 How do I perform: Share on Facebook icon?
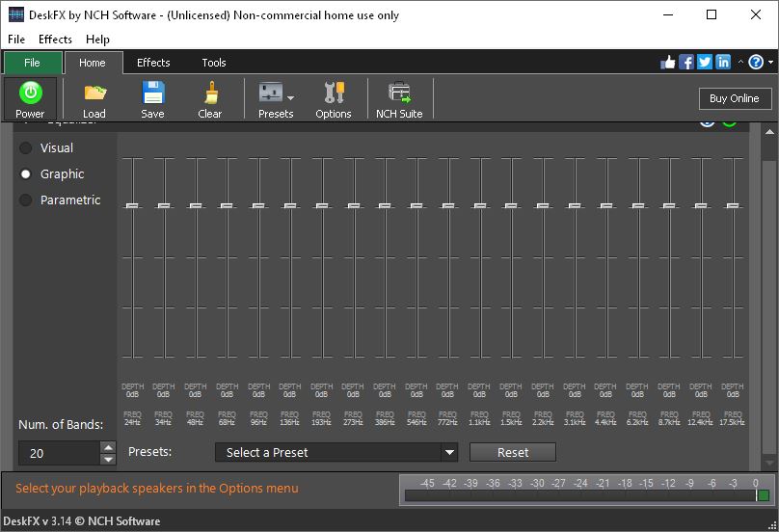(686, 62)
